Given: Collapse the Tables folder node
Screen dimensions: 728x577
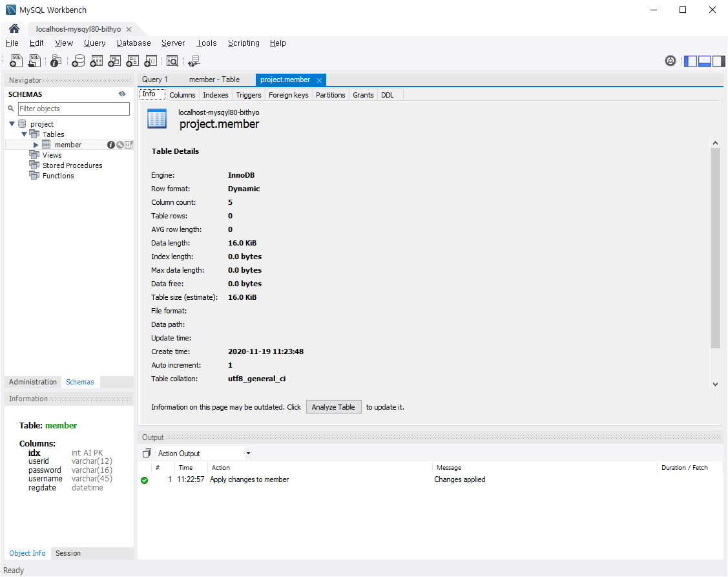Looking at the screenshot, I should [x=24, y=134].
